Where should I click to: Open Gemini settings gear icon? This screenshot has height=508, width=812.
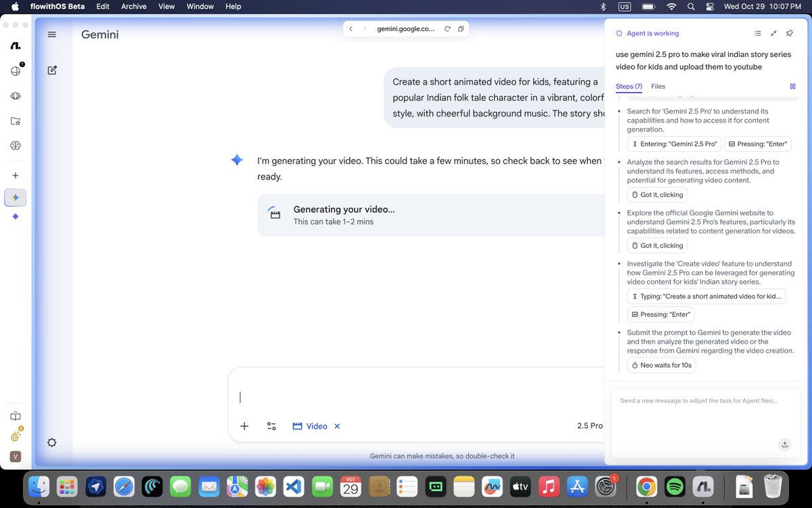52,442
